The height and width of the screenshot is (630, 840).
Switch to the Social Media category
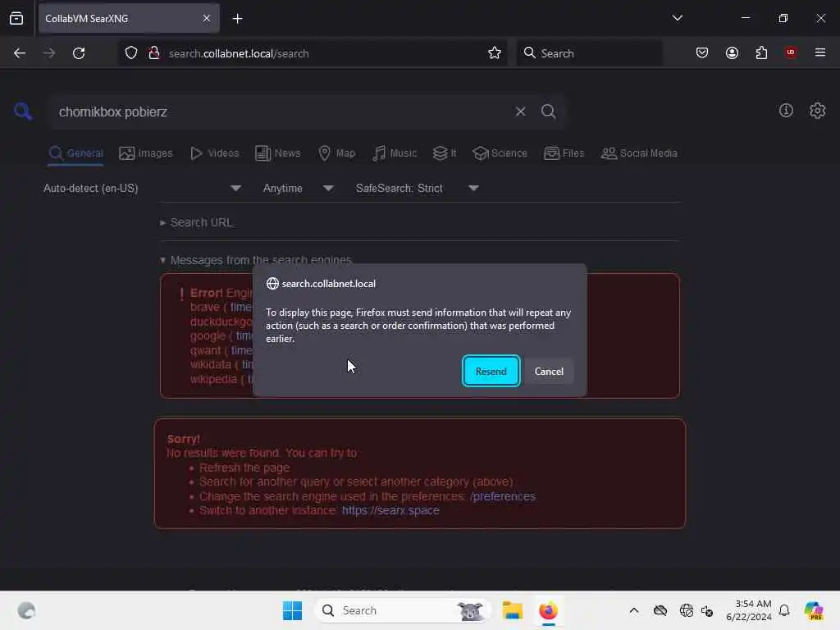[639, 153]
